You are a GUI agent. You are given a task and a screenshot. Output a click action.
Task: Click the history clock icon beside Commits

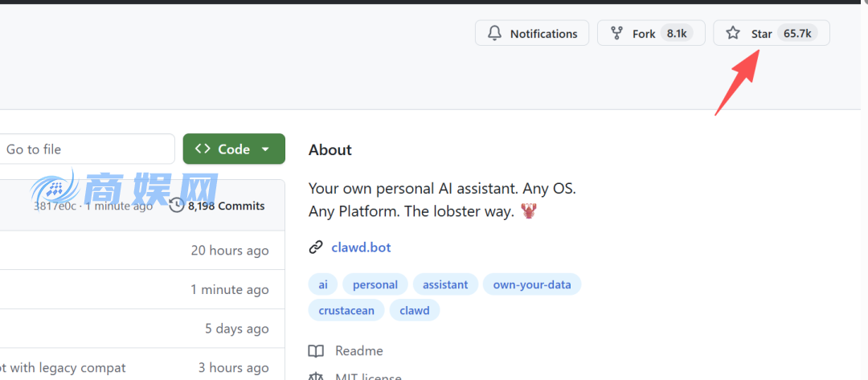pyautogui.click(x=176, y=206)
